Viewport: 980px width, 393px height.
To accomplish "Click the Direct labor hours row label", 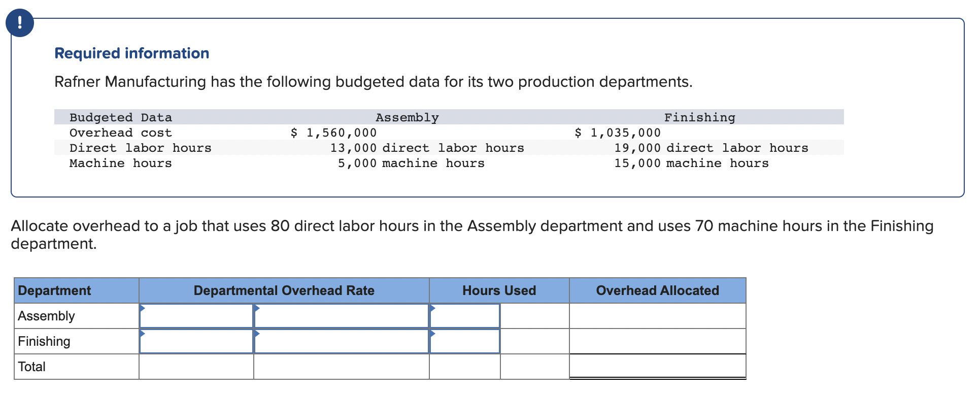I will point(141,148).
